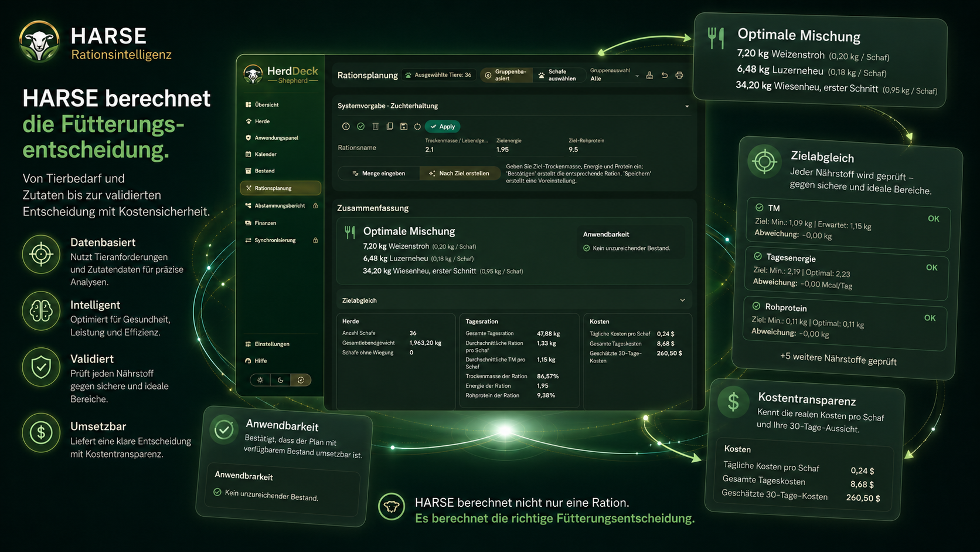Viewport: 980px width, 552px height.
Task: Click the delete trash icon
Action: 375,127
